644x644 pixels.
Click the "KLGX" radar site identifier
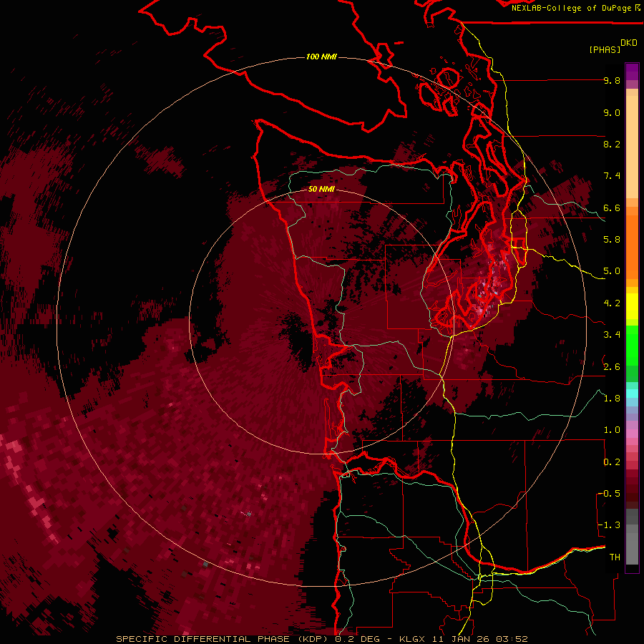(413, 639)
